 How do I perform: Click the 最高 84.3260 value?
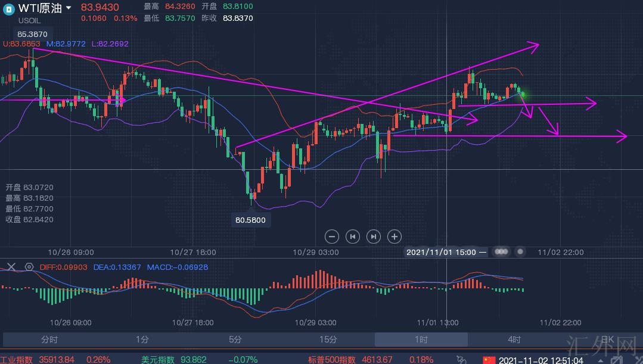click(180, 7)
